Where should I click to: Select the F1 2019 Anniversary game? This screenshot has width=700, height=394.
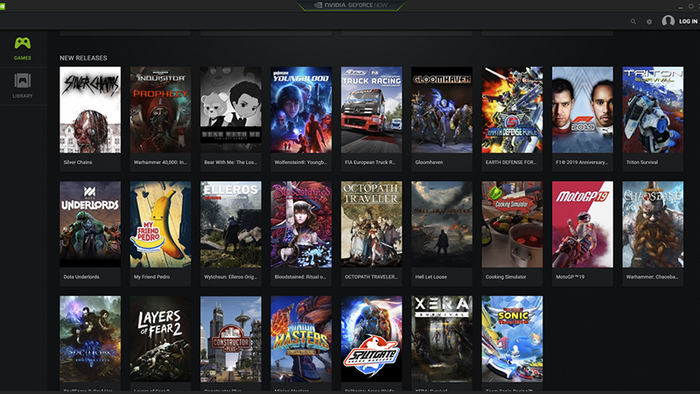coord(583,119)
